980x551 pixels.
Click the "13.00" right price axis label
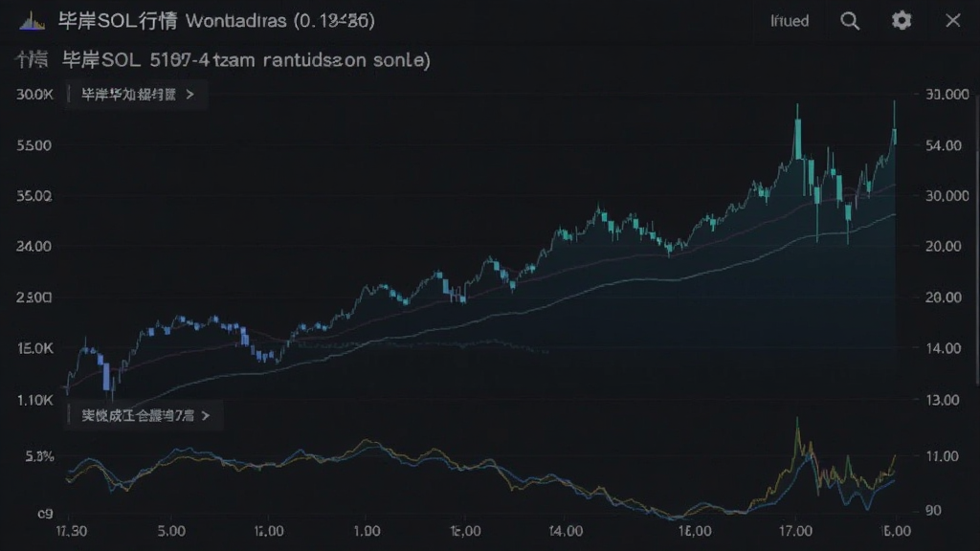943,400
